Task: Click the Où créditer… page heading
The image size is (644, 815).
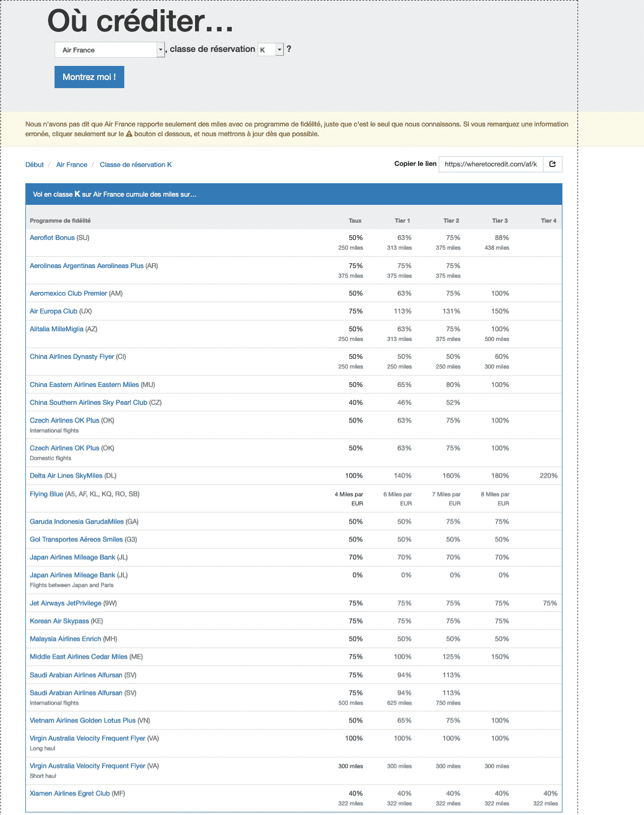Action: 140,22
